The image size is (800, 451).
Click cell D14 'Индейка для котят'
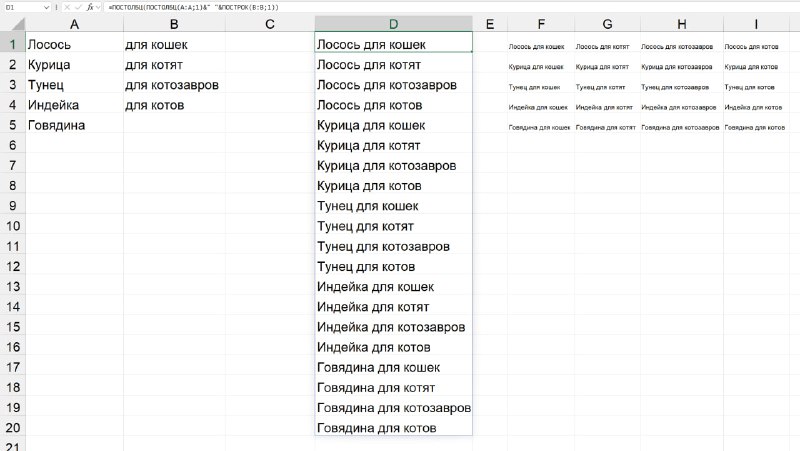coord(393,307)
